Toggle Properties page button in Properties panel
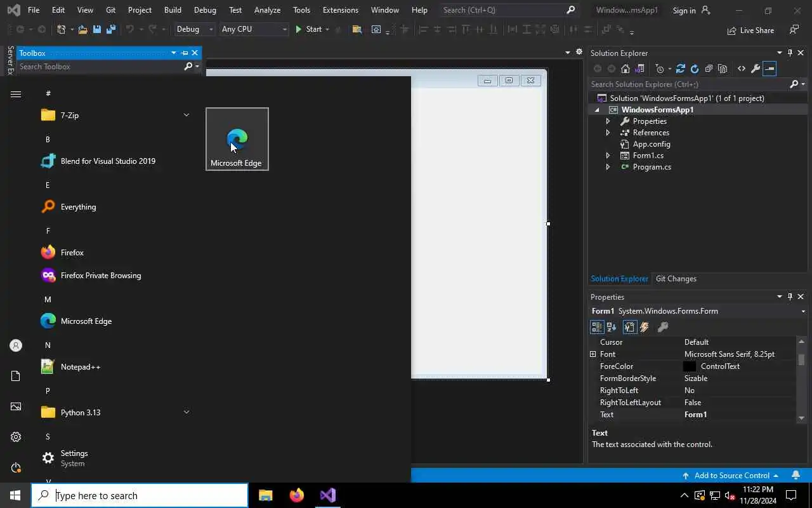This screenshot has height=508, width=812. 629,327
